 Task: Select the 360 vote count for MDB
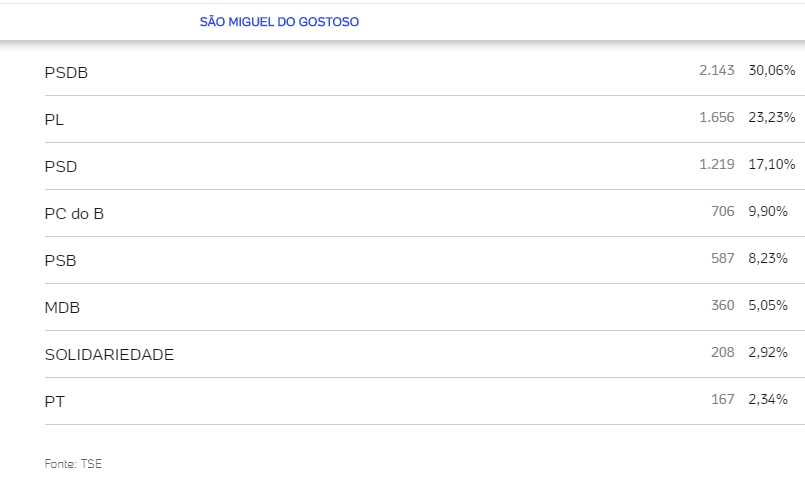tap(722, 305)
